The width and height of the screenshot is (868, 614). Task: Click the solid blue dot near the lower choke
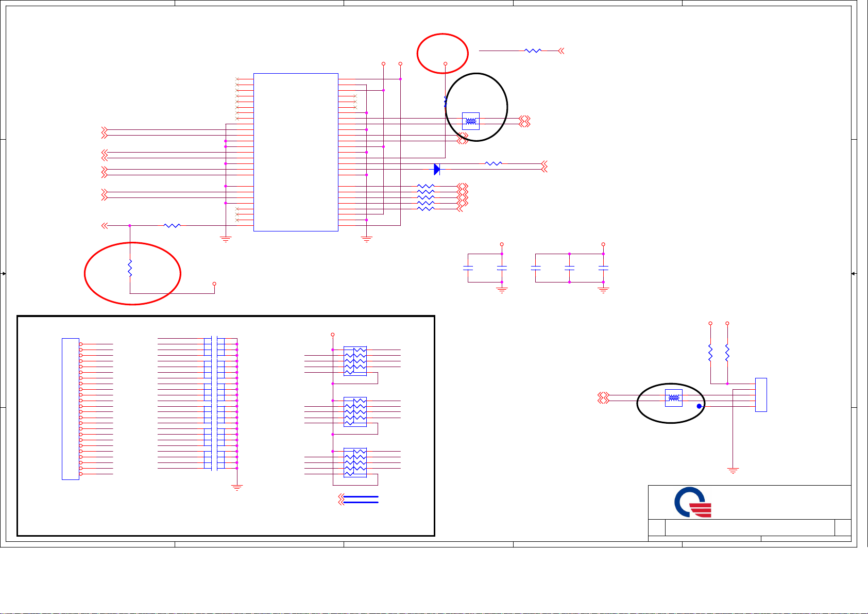(x=699, y=406)
